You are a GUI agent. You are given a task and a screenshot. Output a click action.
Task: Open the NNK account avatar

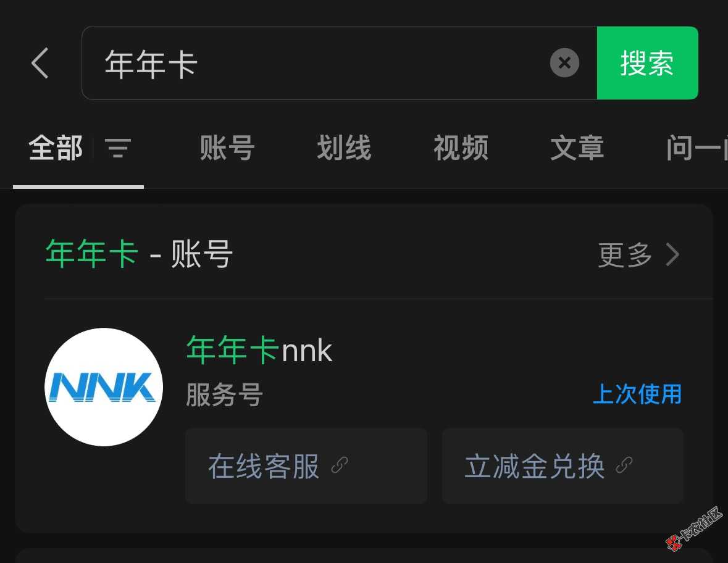coord(104,387)
